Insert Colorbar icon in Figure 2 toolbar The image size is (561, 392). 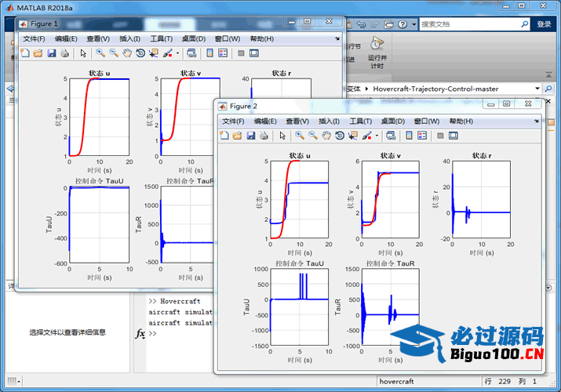(x=410, y=136)
